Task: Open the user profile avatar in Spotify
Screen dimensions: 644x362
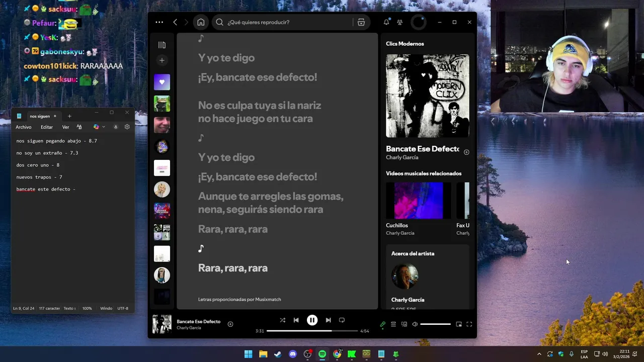Action: coord(418,22)
